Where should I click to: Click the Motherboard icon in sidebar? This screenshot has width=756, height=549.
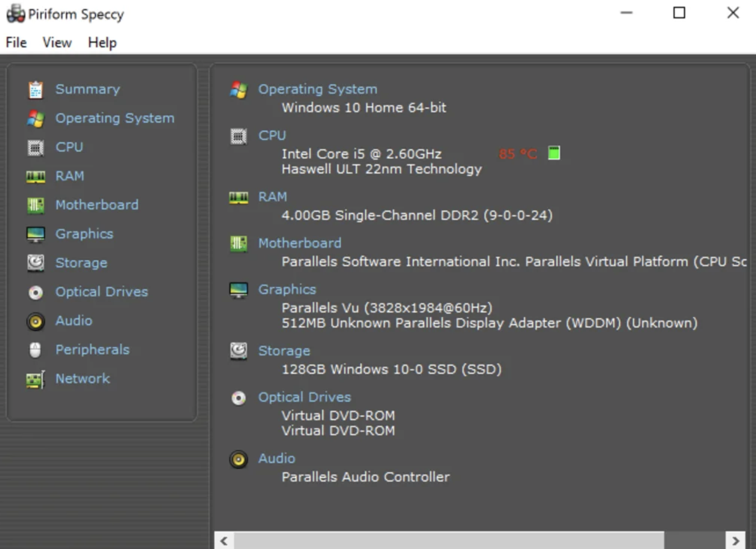pyautogui.click(x=36, y=205)
